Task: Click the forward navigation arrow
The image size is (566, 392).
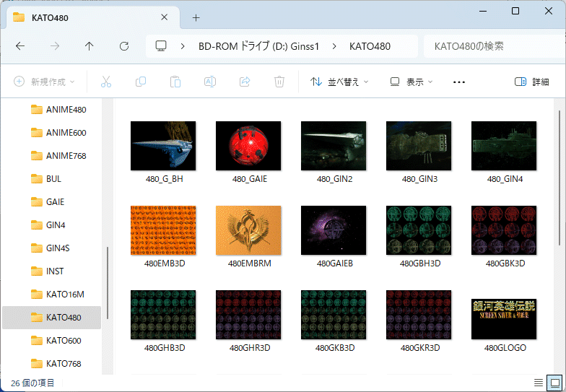Action: pyautogui.click(x=55, y=46)
